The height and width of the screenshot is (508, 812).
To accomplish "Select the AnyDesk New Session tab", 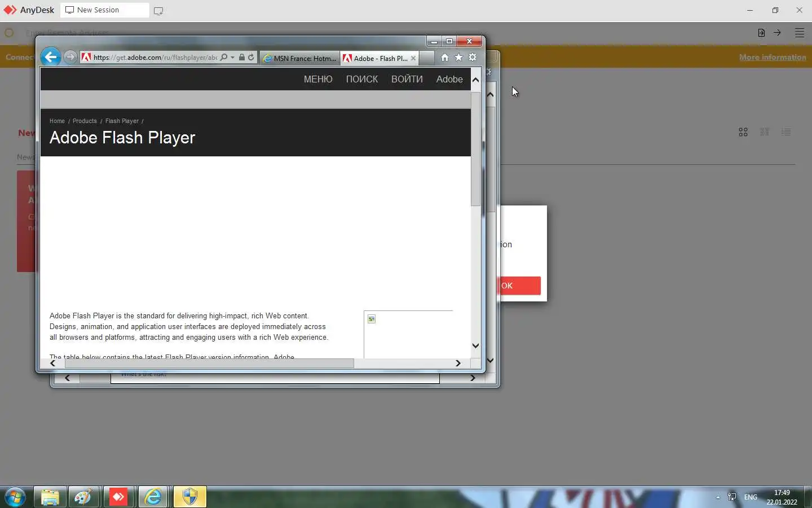I will coord(105,10).
